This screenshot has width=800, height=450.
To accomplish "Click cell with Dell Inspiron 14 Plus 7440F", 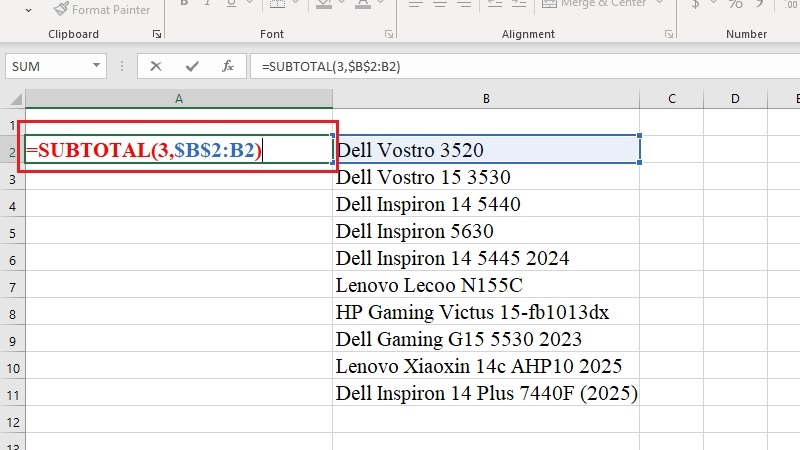I will (x=486, y=393).
